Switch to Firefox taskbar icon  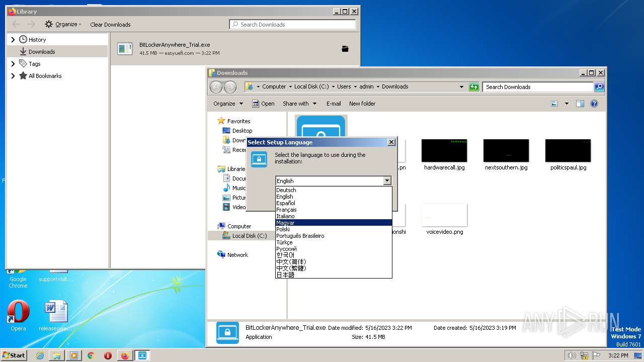click(x=125, y=355)
